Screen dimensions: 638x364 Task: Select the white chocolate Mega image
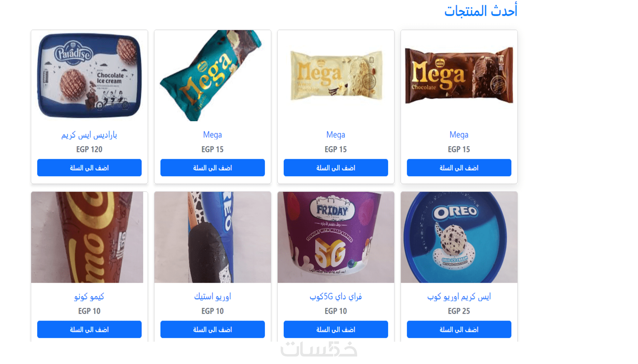(x=336, y=75)
